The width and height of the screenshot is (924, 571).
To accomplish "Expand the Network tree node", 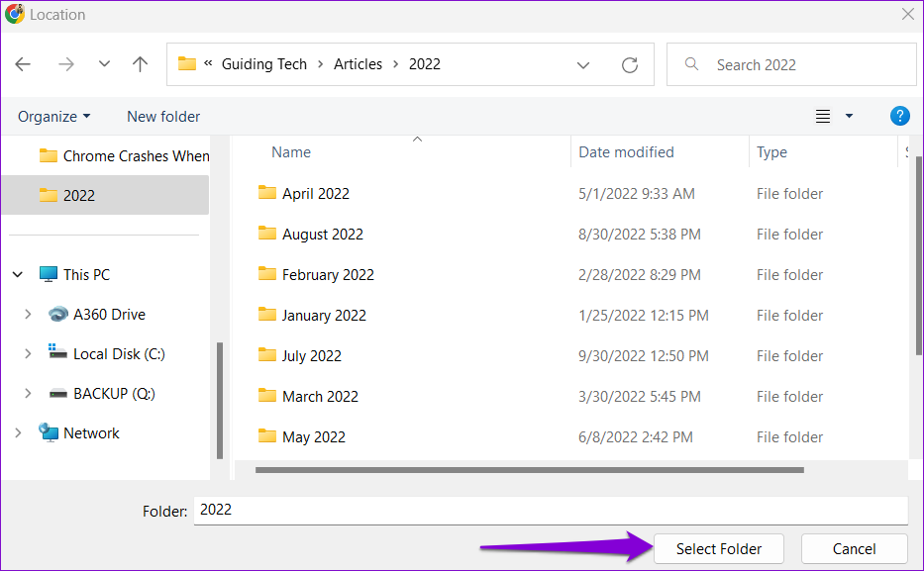I will [18, 433].
